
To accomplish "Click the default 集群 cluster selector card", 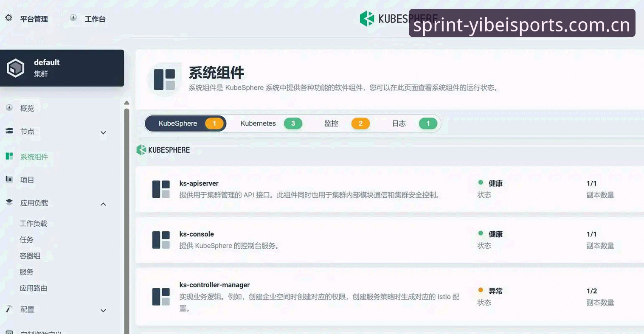I will coord(62,68).
